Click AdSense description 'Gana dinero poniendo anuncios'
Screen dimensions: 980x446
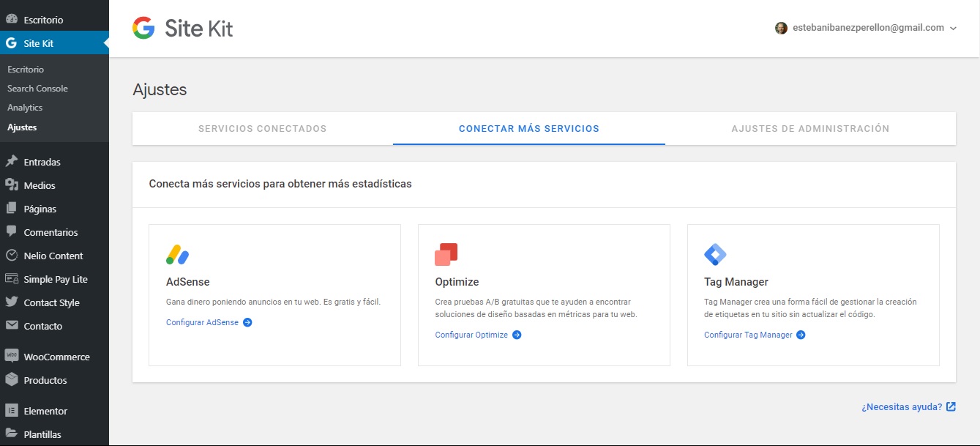click(273, 302)
